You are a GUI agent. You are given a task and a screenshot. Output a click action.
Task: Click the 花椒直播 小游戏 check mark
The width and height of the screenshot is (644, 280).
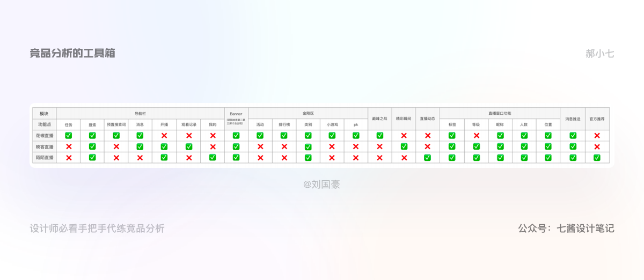click(x=332, y=135)
